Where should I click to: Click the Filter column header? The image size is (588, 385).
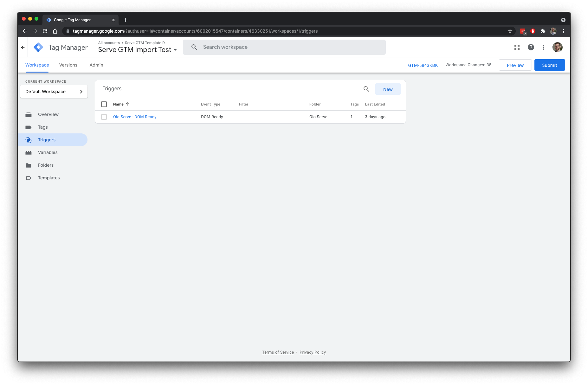(244, 104)
